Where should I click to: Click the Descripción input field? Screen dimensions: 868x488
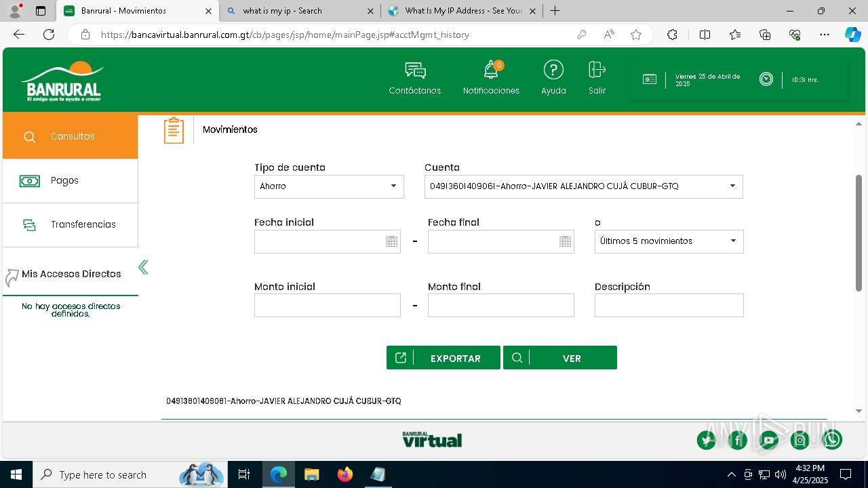669,305
